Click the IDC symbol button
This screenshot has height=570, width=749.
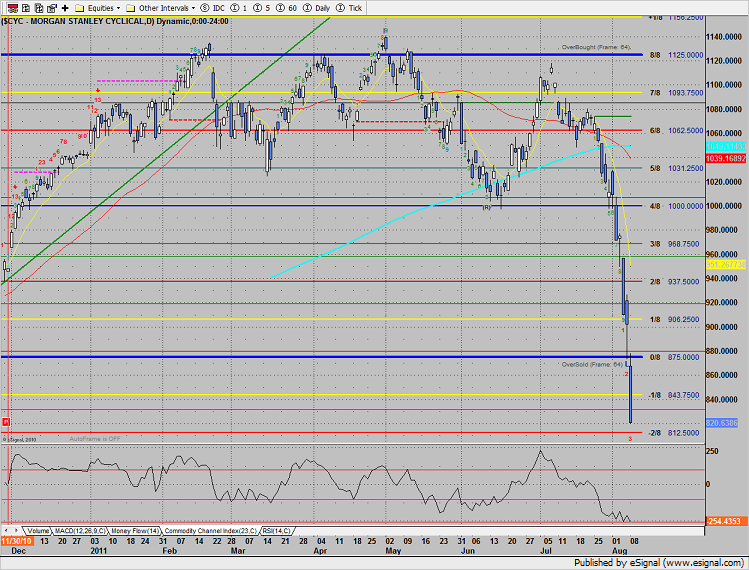213,8
